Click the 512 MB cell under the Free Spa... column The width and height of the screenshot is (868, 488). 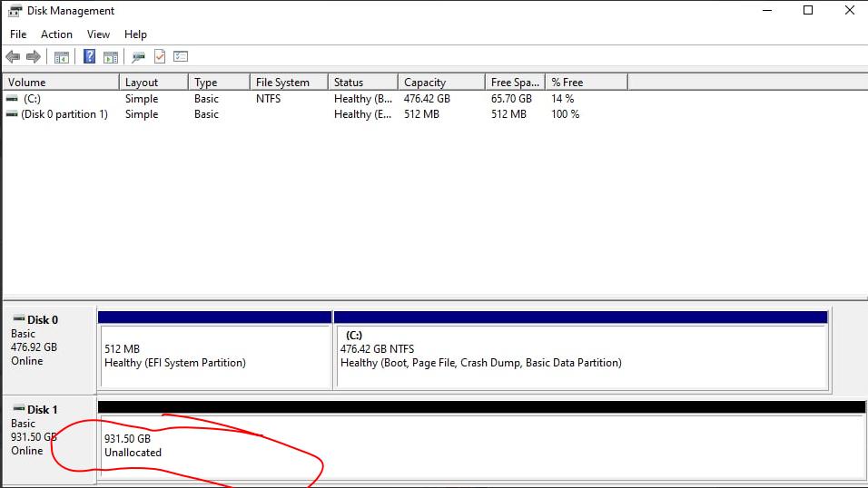point(508,114)
